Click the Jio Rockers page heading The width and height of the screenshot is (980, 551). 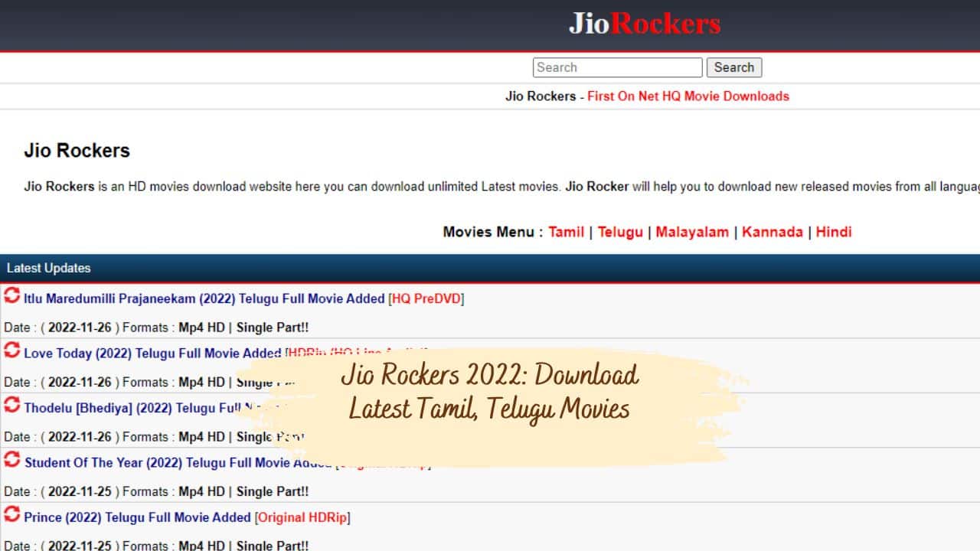tap(77, 151)
